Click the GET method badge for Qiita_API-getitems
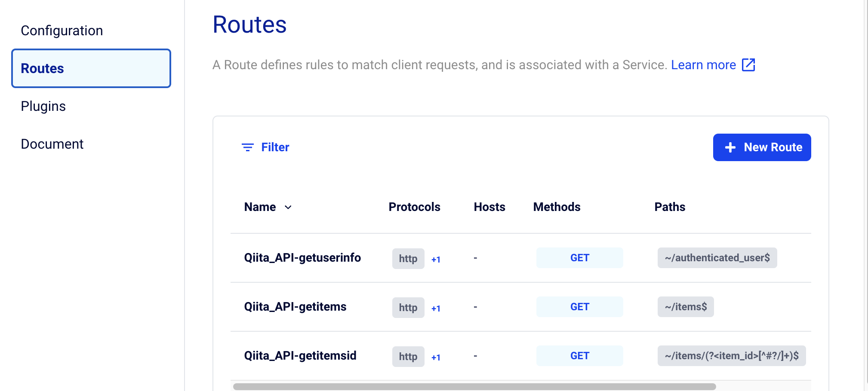The height and width of the screenshot is (391, 868). (x=579, y=307)
